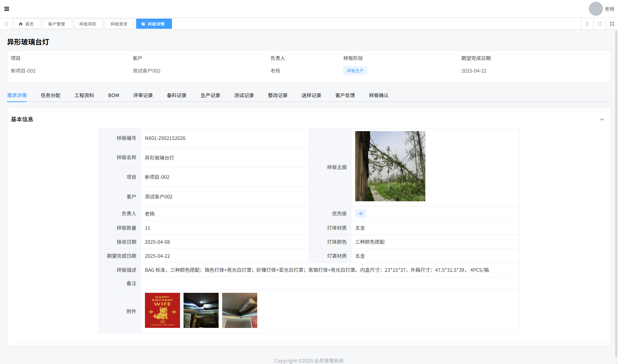Select the 测试记录 tab

[x=244, y=95]
